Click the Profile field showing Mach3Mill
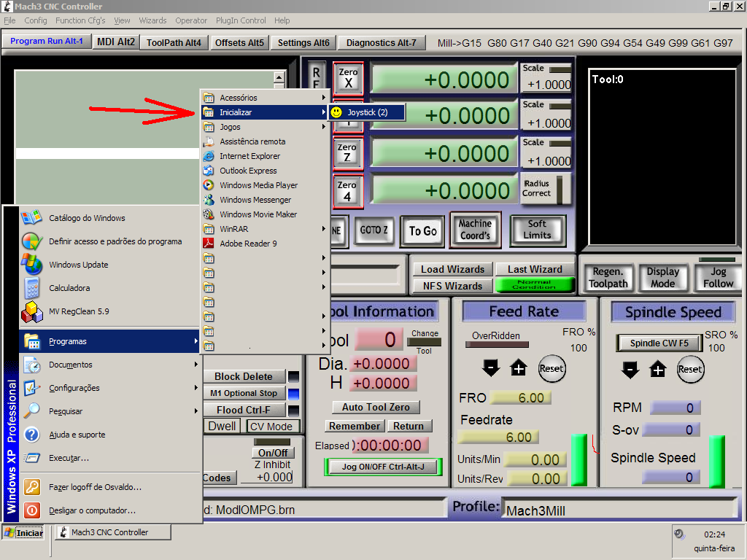This screenshot has width=747, height=560. click(619, 508)
